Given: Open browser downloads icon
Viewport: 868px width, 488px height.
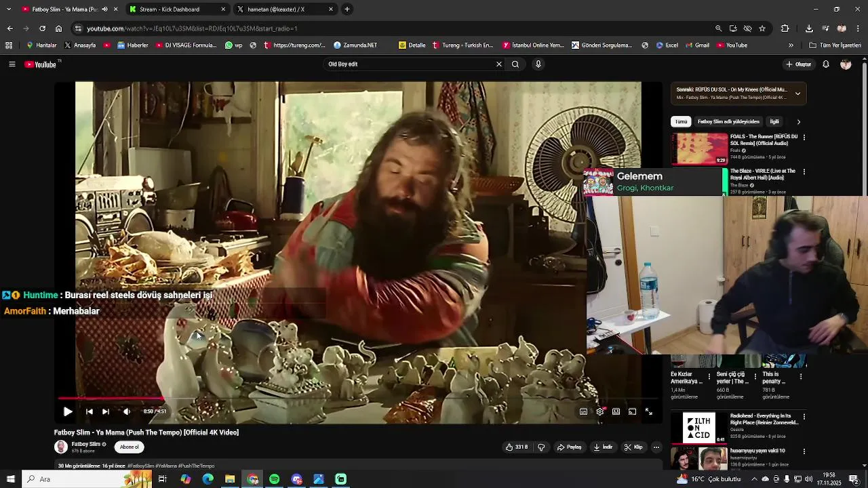Looking at the screenshot, I should (809, 28).
